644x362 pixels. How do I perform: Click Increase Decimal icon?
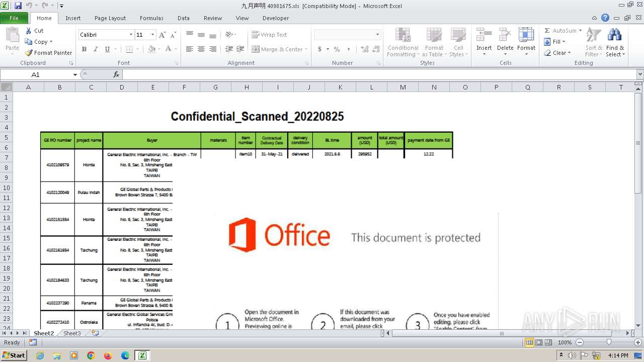(x=365, y=49)
